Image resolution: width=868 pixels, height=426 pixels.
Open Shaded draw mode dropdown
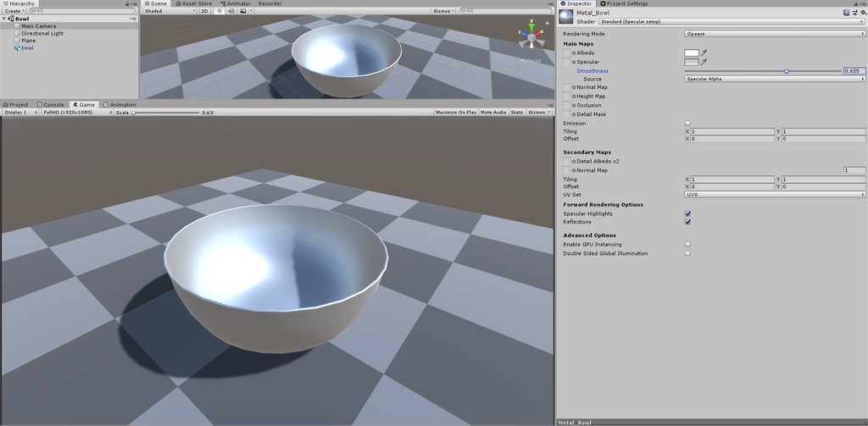170,10
